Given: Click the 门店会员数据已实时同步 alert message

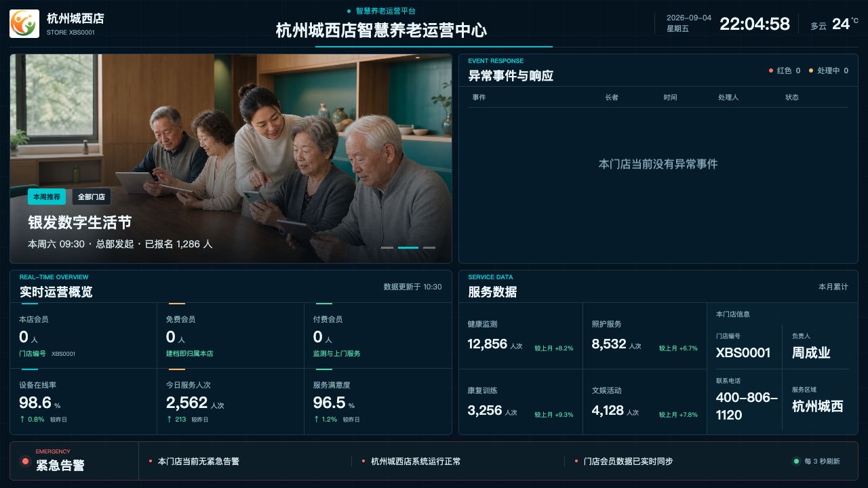Looking at the screenshot, I should (x=629, y=462).
